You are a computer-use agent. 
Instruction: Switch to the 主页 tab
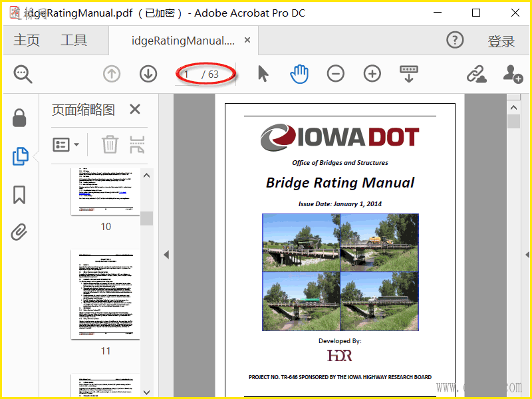tap(27, 41)
